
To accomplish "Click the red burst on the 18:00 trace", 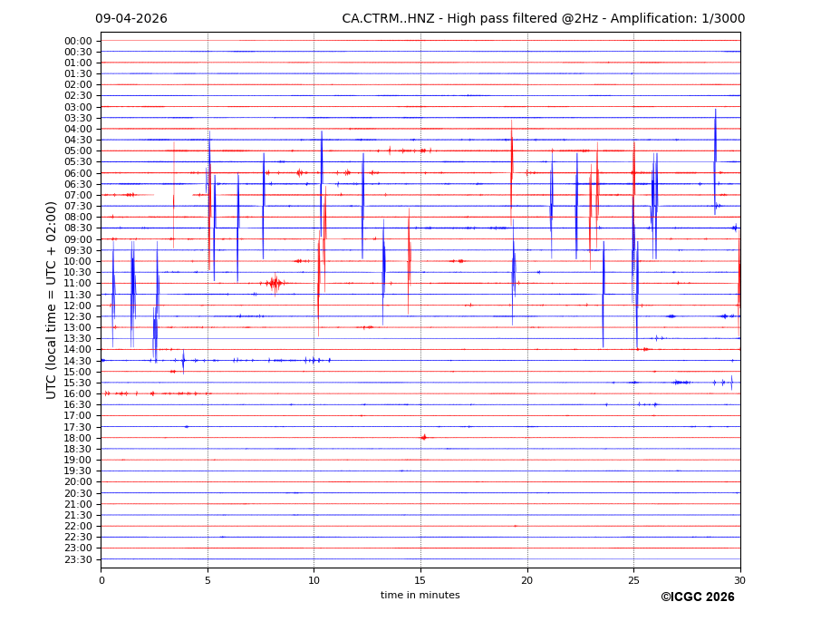I will coord(423,437).
